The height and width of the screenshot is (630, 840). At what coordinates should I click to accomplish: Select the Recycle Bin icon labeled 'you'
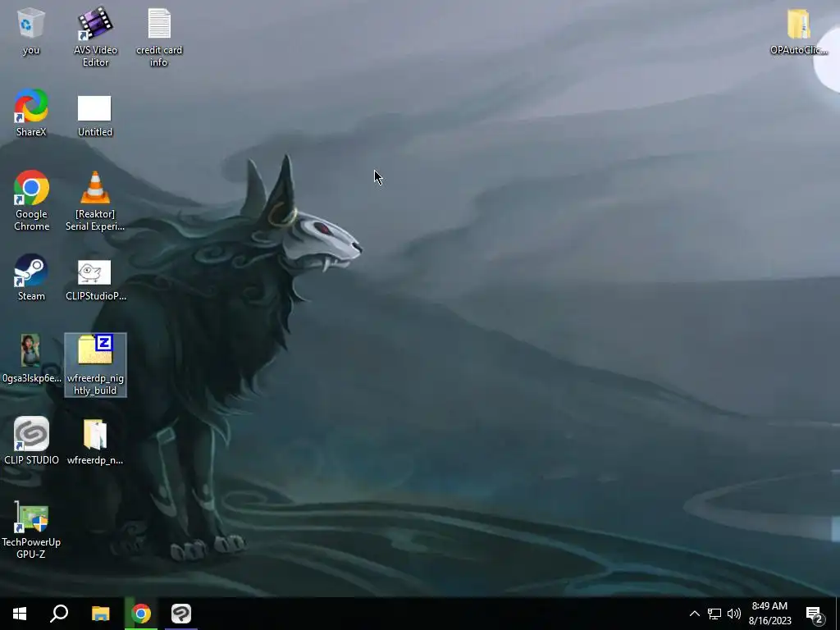(x=31, y=30)
